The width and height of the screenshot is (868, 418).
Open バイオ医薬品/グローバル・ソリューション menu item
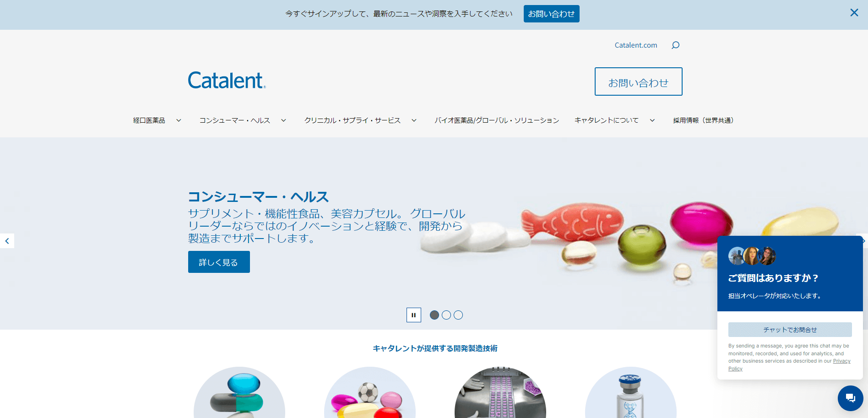pyautogui.click(x=497, y=120)
